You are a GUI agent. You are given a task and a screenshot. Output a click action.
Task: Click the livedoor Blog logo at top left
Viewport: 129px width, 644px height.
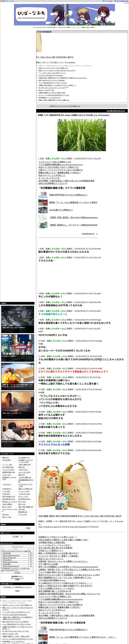pyautogui.click(x=5, y=1)
